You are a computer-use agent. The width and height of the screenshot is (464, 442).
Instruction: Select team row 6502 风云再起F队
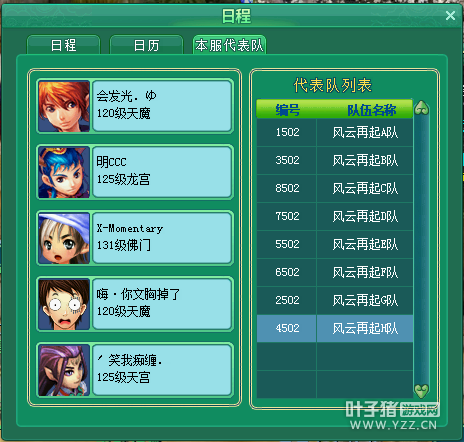point(335,272)
